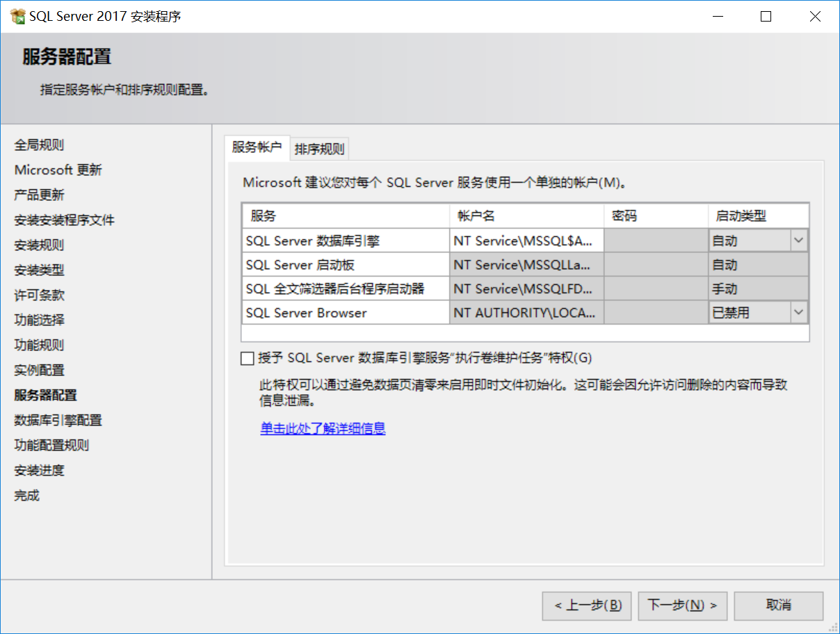The image size is (840, 634).
Task: Close the SQL Server 2017 setup window
Action: coord(815,17)
